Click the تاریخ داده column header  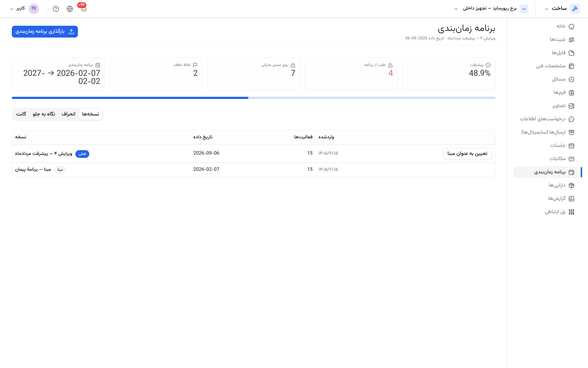pos(203,137)
